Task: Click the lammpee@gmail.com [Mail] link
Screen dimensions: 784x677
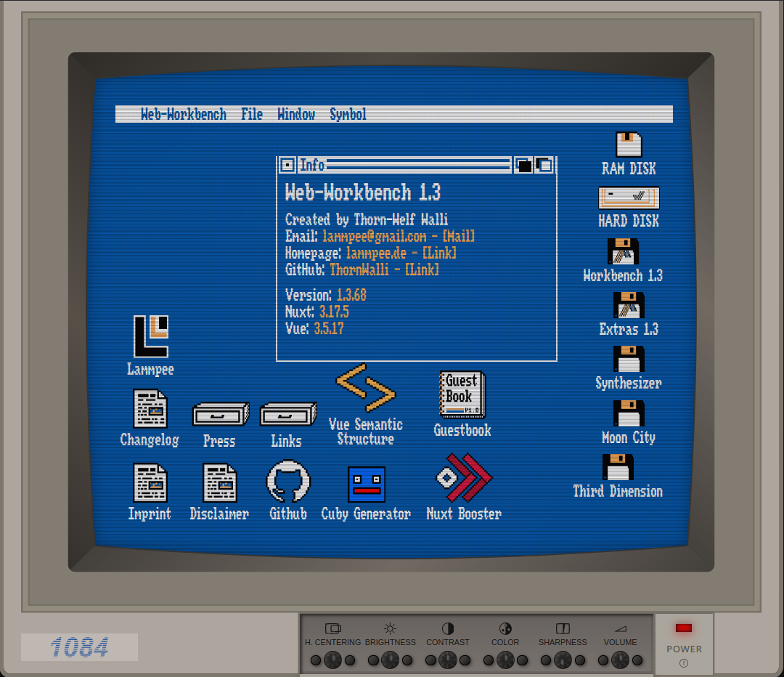Action: [399, 236]
